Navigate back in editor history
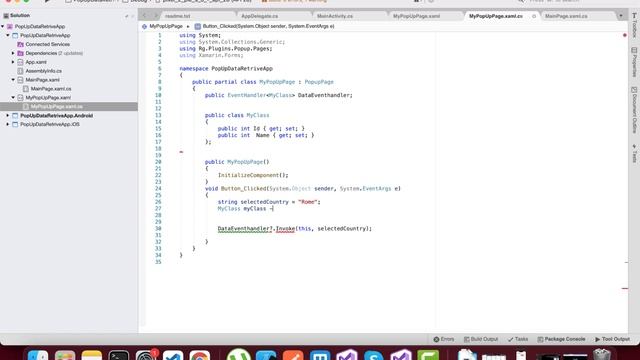The height and width of the screenshot is (360, 640). pos(144,16)
